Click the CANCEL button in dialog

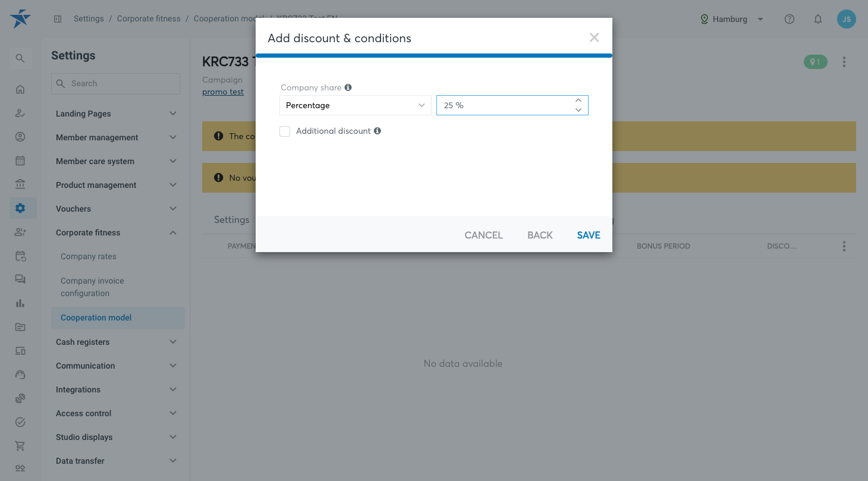click(x=484, y=235)
